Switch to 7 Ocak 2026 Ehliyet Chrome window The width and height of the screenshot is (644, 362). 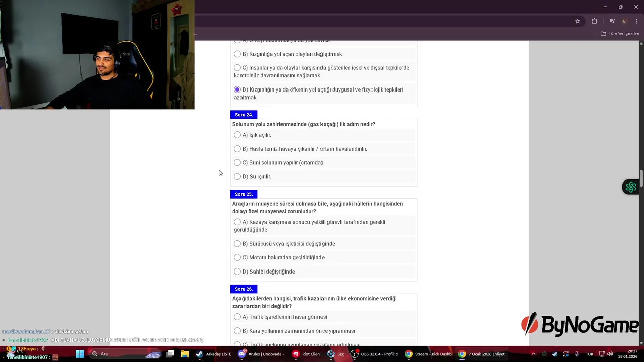tap(482, 354)
